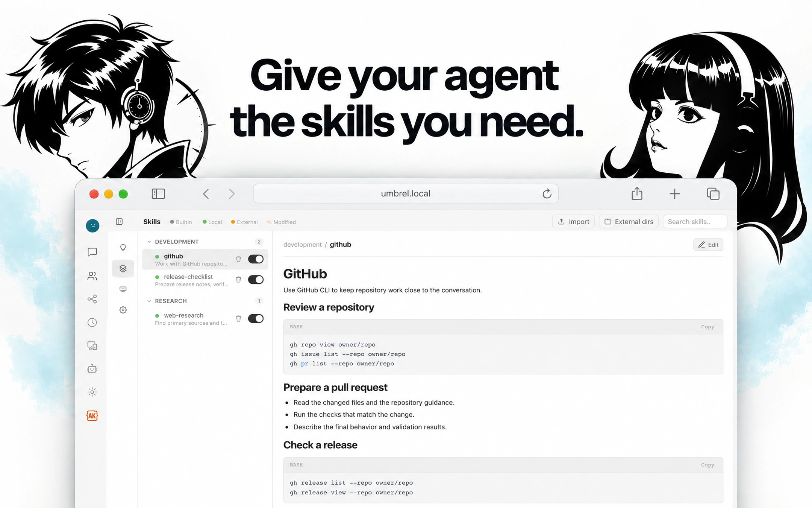This screenshot has width=812, height=508.
Task: Click the development breadcrumb link
Action: [x=303, y=245]
